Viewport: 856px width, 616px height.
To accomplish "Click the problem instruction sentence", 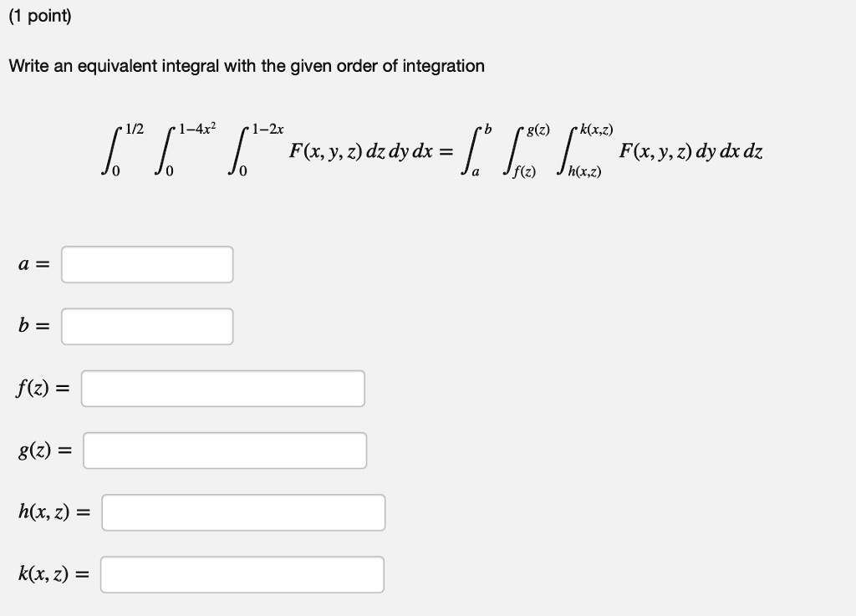I will pos(247,66).
